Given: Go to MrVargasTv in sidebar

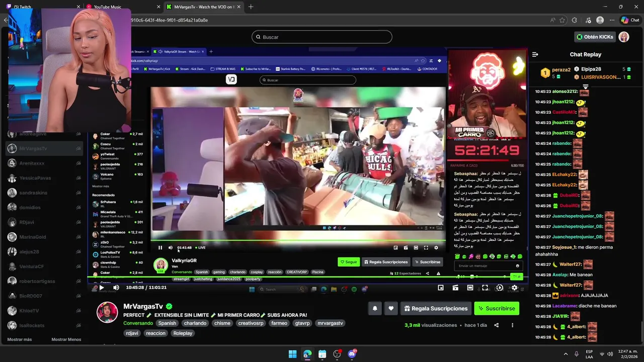Looking at the screenshot, I should click(44, 148).
